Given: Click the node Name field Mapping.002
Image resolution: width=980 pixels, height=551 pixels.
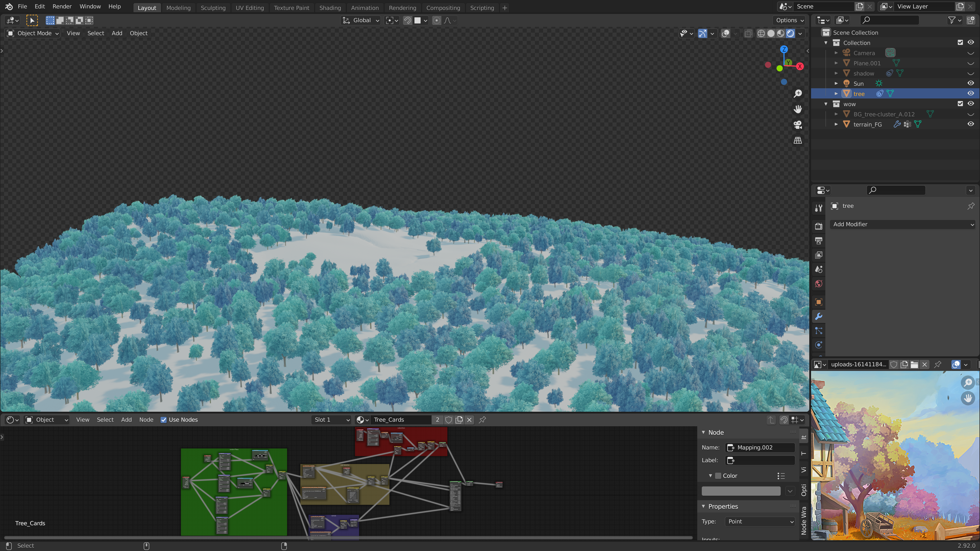Looking at the screenshot, I should pos(760,448).
